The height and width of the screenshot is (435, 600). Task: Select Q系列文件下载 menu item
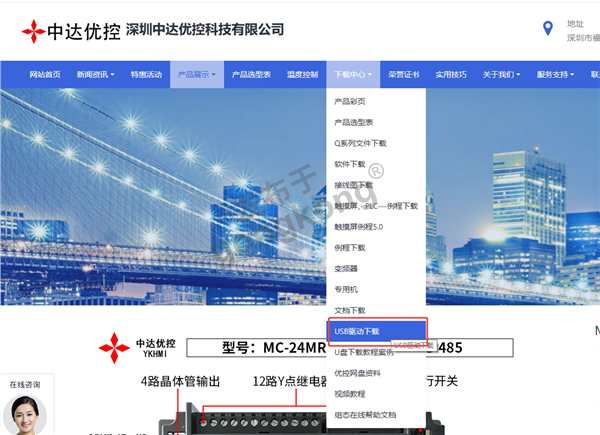[x=360, y=143]
